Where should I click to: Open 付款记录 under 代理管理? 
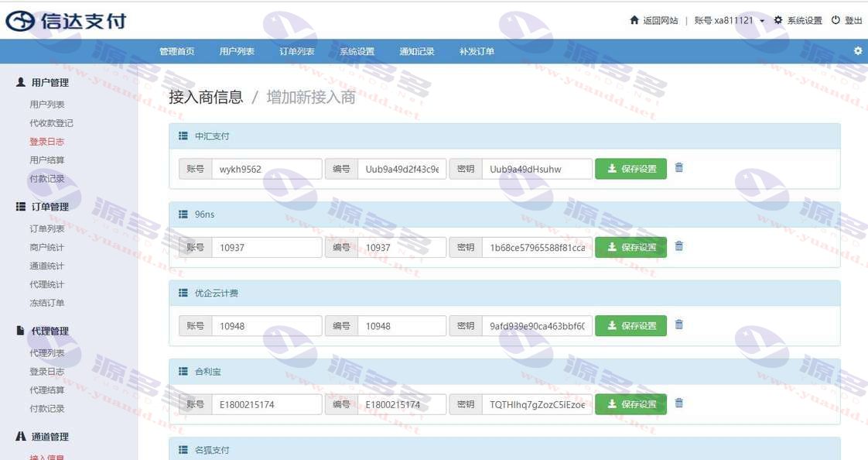click(47, 408)
